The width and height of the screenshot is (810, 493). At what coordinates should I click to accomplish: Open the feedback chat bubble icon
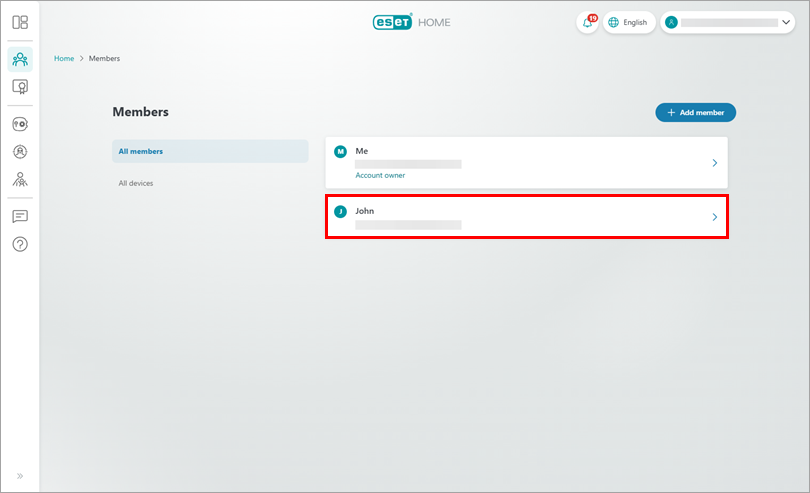click(x=20, y=216)
